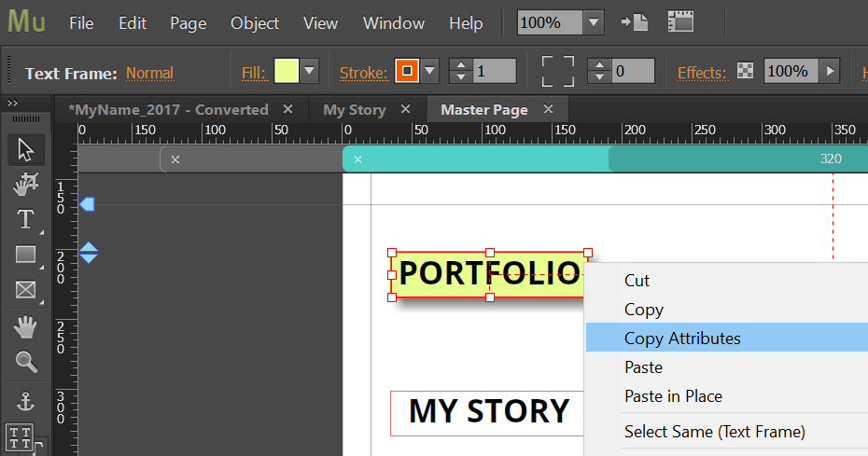Activate the Zoom magnifier tool
The image size is (868, 456).
(25, 362)
